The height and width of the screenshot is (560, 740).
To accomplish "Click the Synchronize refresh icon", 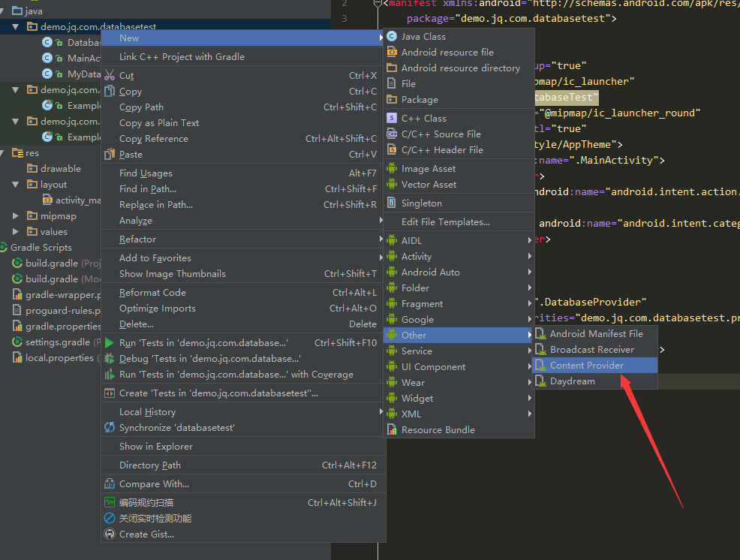I will point(110,427).
